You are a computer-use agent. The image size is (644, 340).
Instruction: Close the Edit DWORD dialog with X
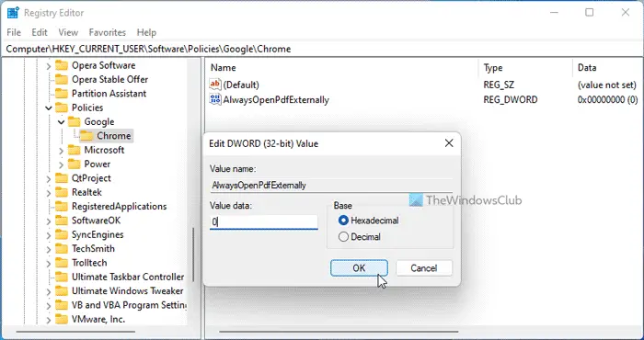pyautogui.click(x=449, y=143)
